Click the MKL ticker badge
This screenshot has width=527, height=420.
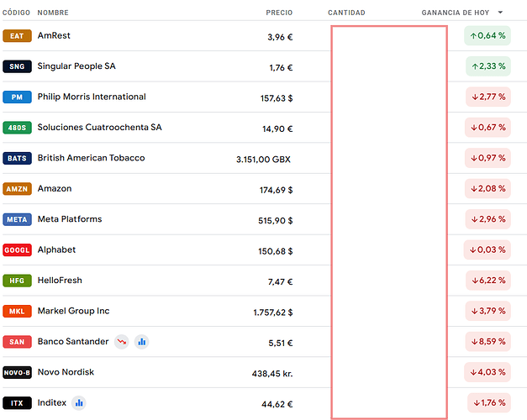(17, 311)
